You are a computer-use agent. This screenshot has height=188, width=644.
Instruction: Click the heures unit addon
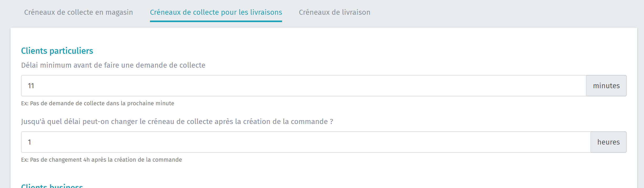(x=608, y=142)
